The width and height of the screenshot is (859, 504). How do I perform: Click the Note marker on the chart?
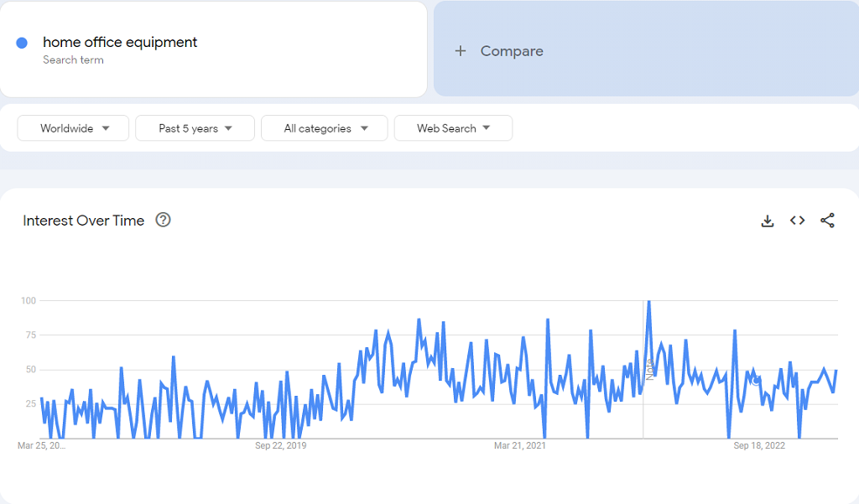650,369
